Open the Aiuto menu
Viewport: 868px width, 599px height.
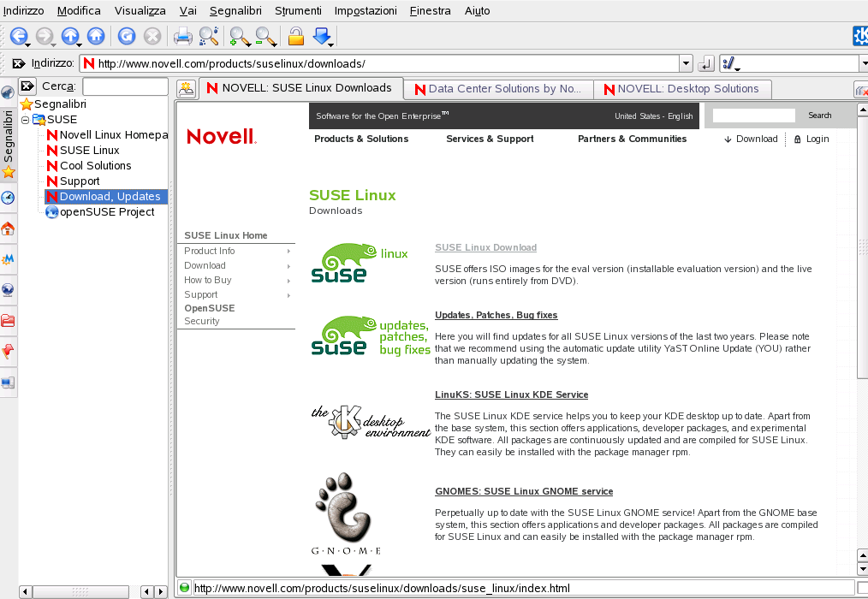(x=477, y=10)
